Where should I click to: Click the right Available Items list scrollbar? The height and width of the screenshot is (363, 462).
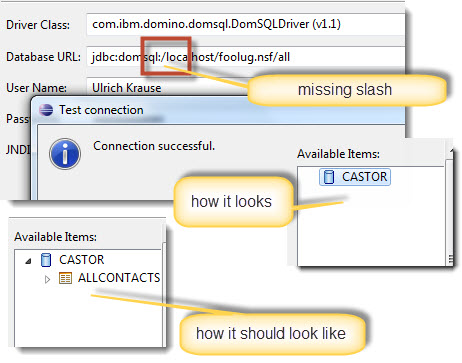pos(450,207)
